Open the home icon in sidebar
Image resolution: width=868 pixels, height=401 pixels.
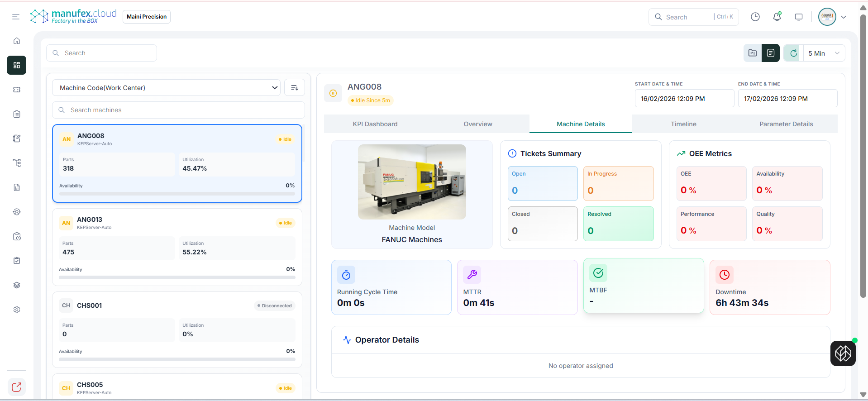tap(17, 41)
